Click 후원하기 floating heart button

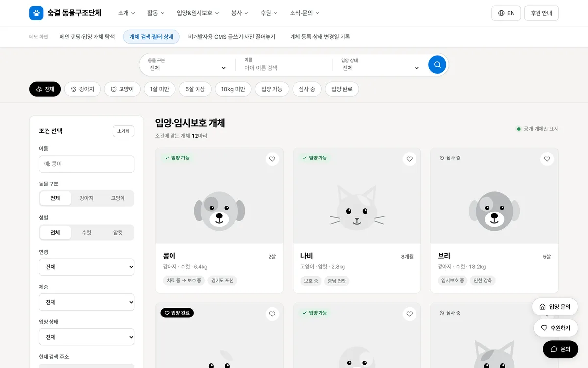(556, 328)
